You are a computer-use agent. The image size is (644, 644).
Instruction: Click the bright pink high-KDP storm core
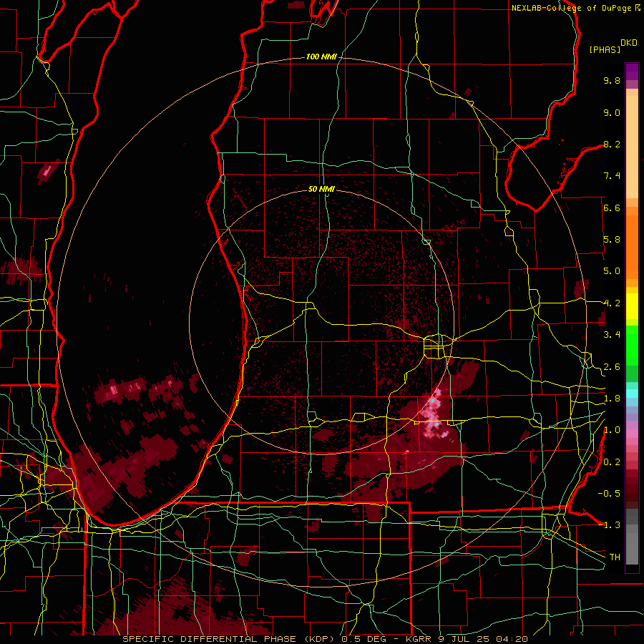click(434, 416)
